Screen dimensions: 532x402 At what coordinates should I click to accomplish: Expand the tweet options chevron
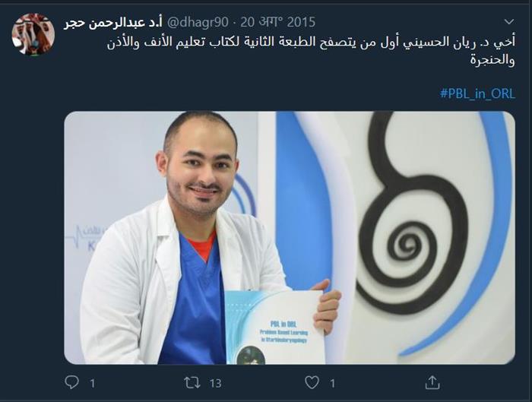click(509, 22)
